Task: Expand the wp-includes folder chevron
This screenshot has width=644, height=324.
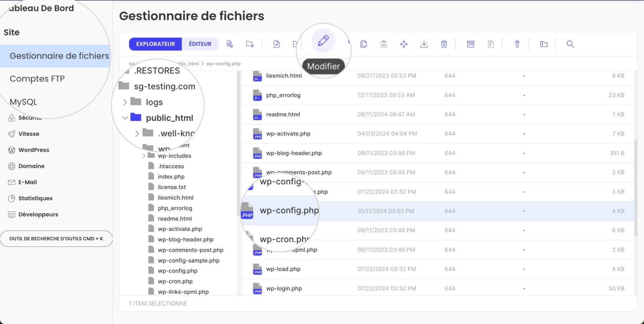Action: (144, 156)
